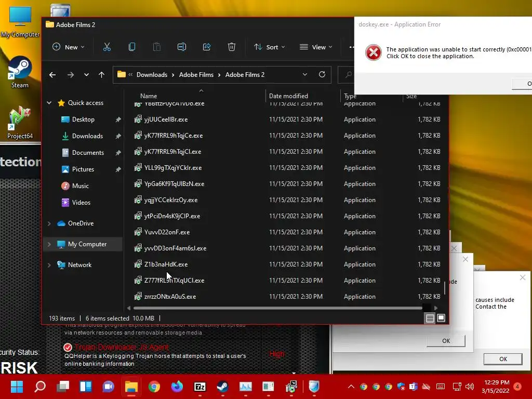532x399 pixels.
Task: Select file zrrzzONtxA0uS.exe
Action: 170,297
